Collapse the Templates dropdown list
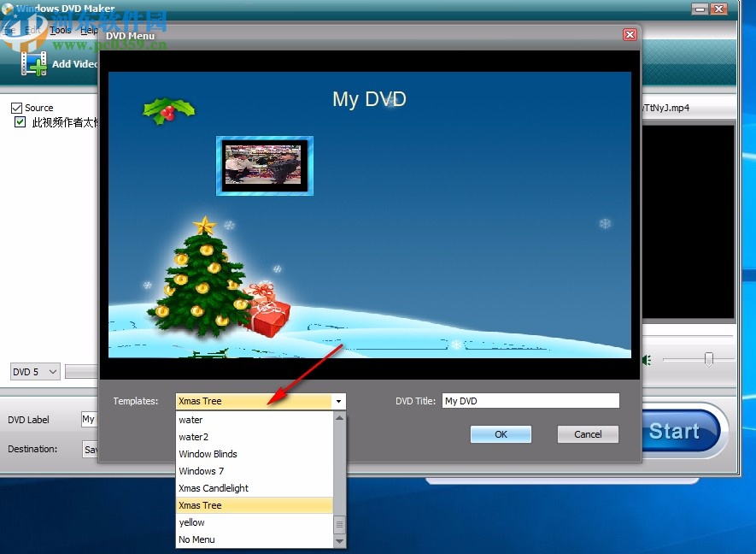756x554 pixels. [x=338, y=401]
